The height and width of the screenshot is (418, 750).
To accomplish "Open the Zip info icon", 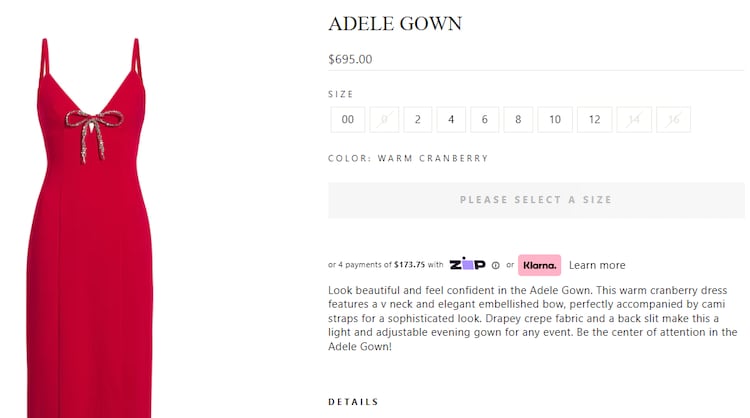I will [x=495, y=266].
